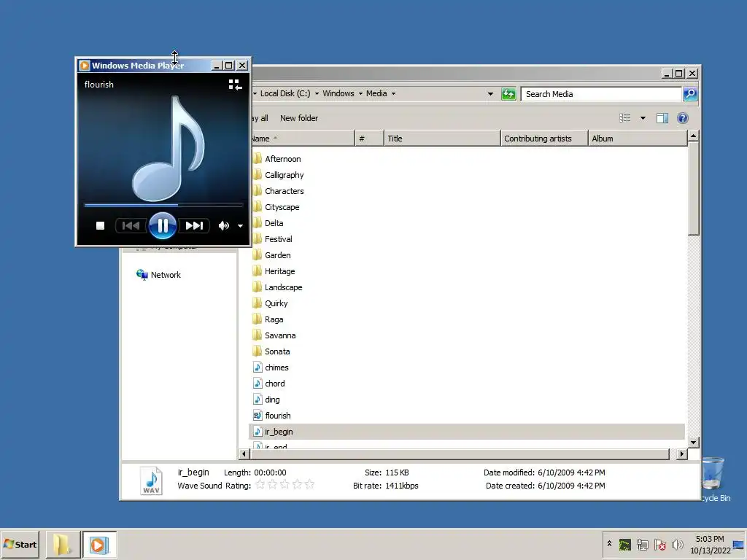Open the address bar history dropdown
This screenshot has height=560, width=747.
[490, 94]
